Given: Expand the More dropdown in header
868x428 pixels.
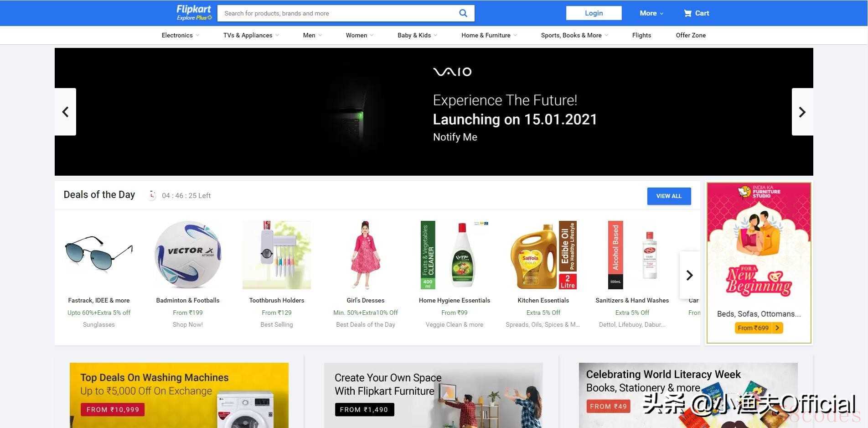Looking at the screenshot, I should click(651, 13).
